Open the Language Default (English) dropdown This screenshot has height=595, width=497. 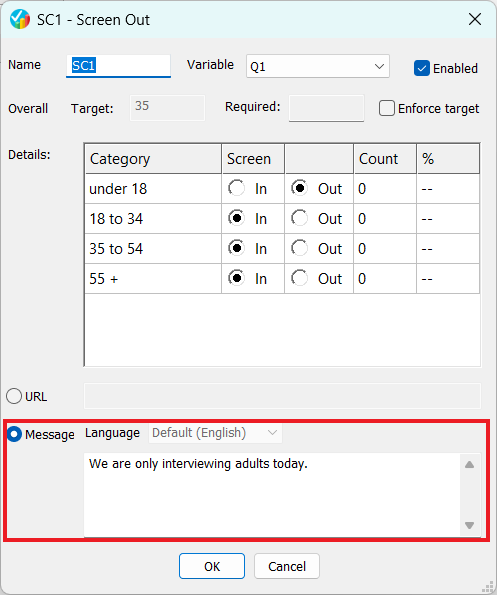[x=215, y=433]
